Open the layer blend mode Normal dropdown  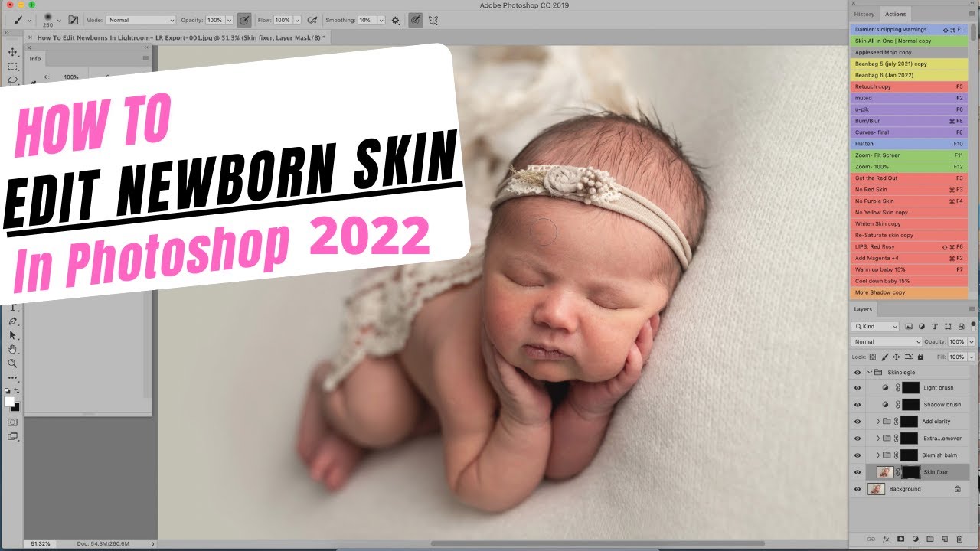(x=887, y=342)
